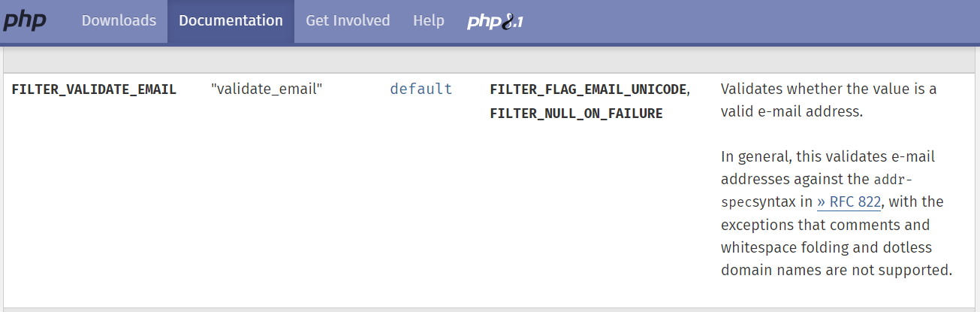Click the "exceptions that comments and" line
The width and height of the screenshot is (980, 312).
click(825, 225)
